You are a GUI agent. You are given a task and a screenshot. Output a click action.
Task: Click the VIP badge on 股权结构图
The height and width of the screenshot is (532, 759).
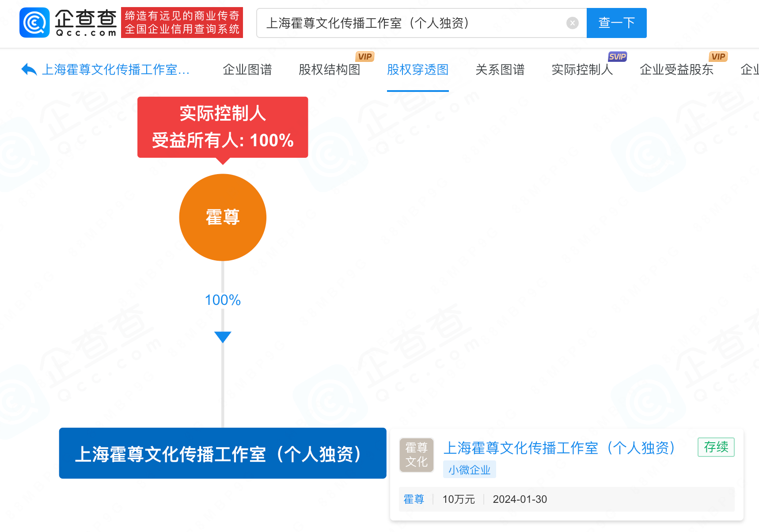point(364,57)
